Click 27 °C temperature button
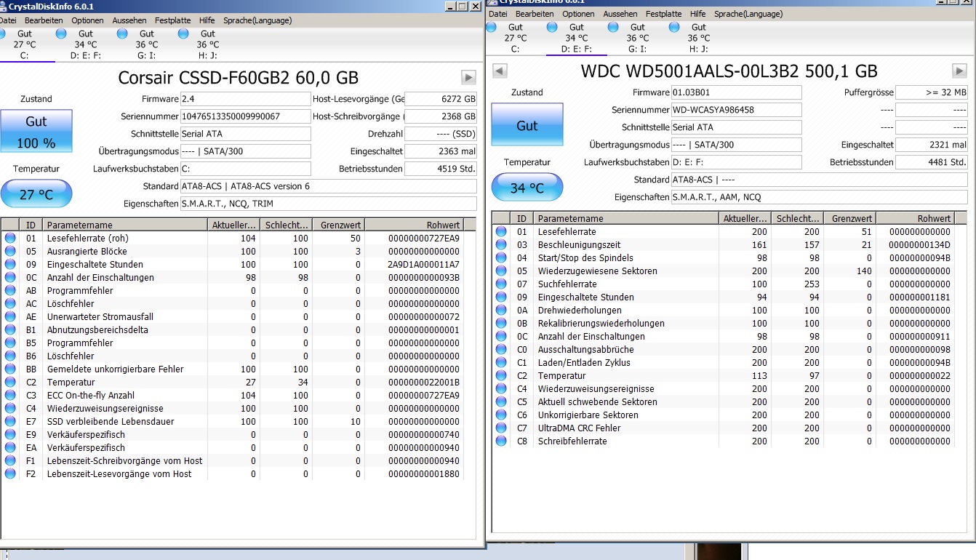 click(x=36, y=194)
